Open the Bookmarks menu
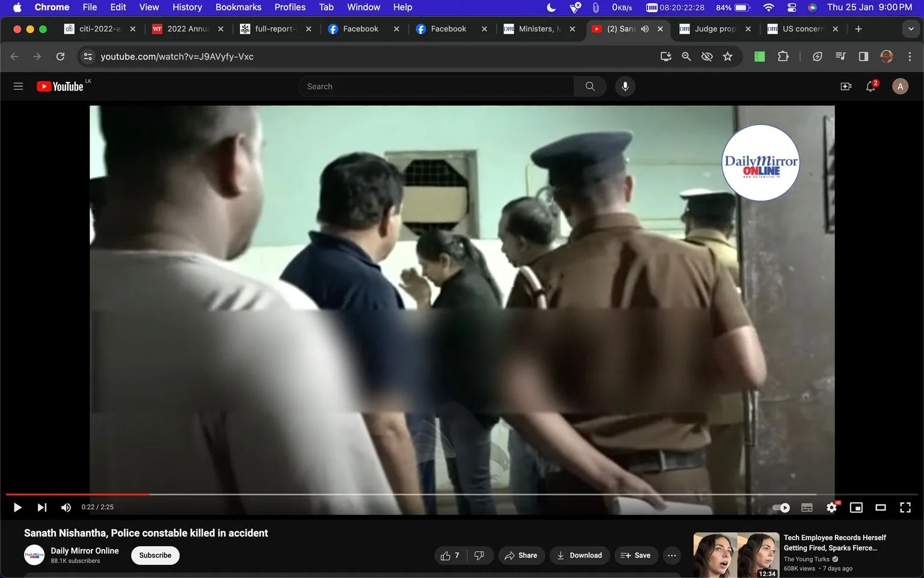Viewport: 924px width, 578px height. coord(238,7)
